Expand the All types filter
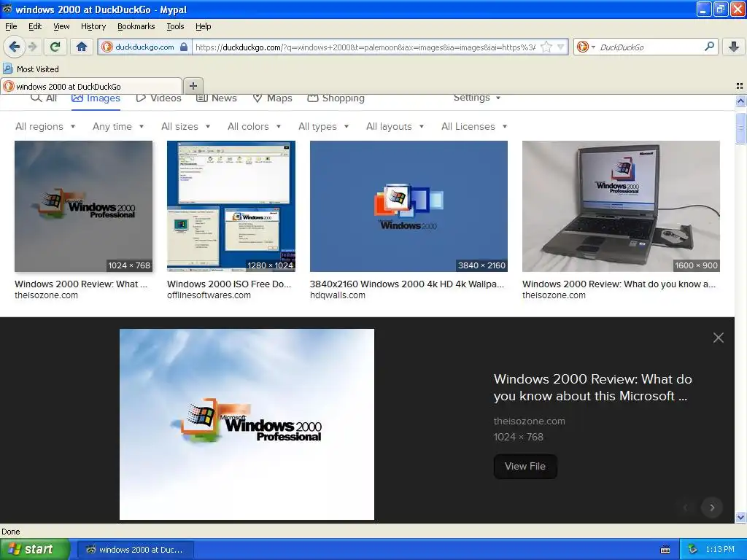Viewport: 747px width, 560px height. click(x=323, y=126)
